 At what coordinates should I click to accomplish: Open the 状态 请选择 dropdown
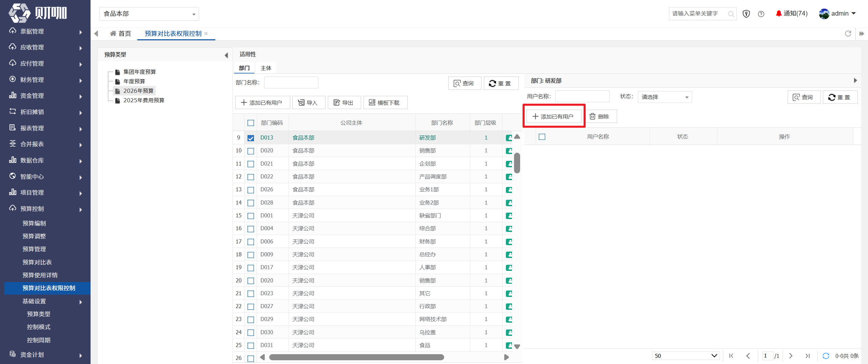point(665,97)
